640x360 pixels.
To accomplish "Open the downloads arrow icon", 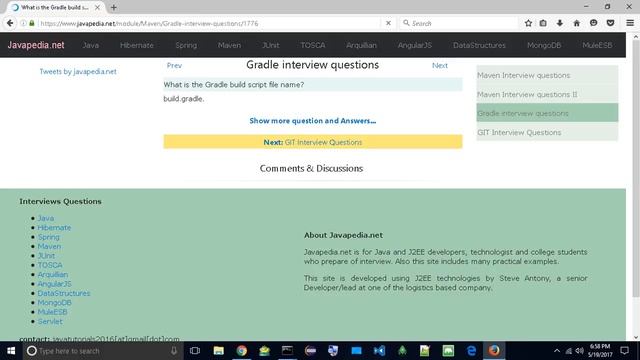I will coord(560,23).
